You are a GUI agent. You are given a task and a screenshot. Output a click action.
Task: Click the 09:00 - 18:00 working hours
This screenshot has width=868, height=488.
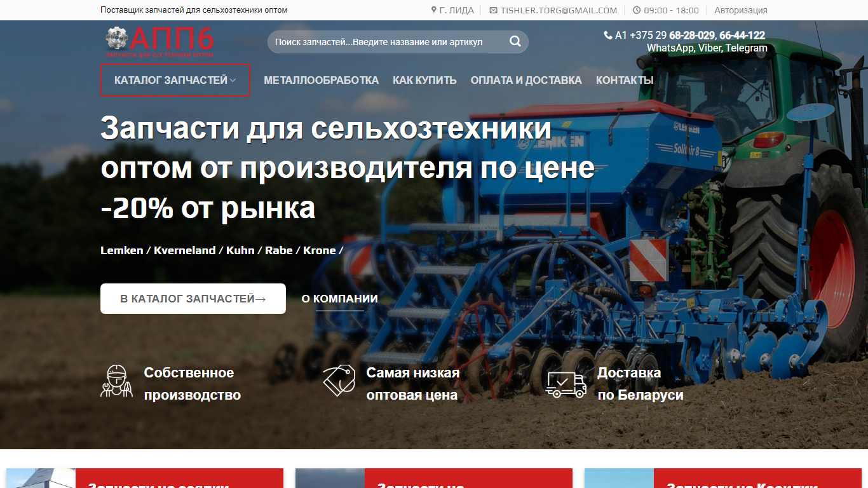click(x=671, y=10)
